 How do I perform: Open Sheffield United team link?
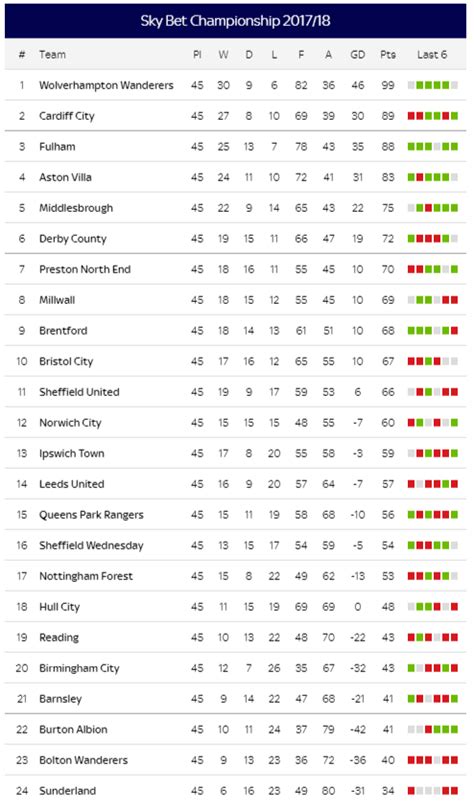pyautogui.click(x=79, y=392)
